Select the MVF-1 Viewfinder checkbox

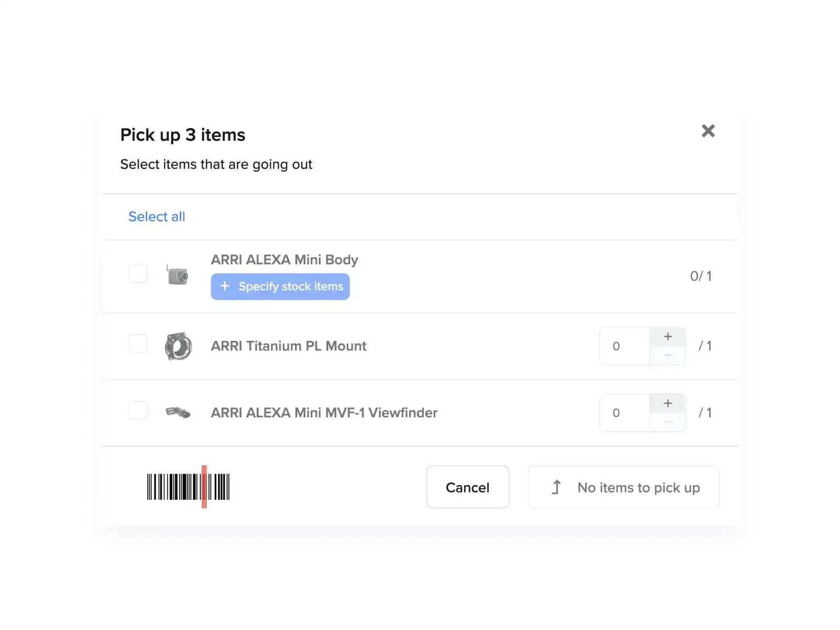click(x=138, y=410)
